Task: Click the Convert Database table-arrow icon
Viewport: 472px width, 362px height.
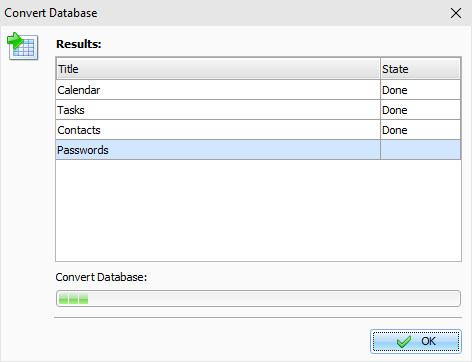Action: coord(23,46)
